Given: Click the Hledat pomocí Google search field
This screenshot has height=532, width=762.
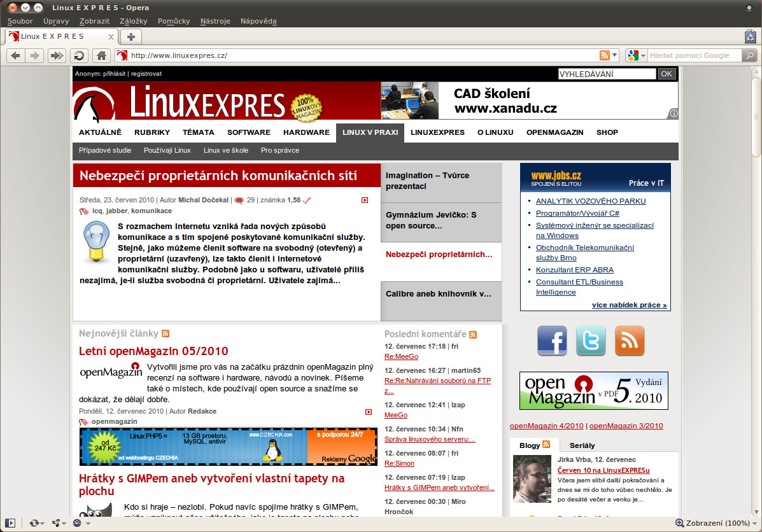Looking at the screenshot, I should pyautogui.click(x=695, y=55).
